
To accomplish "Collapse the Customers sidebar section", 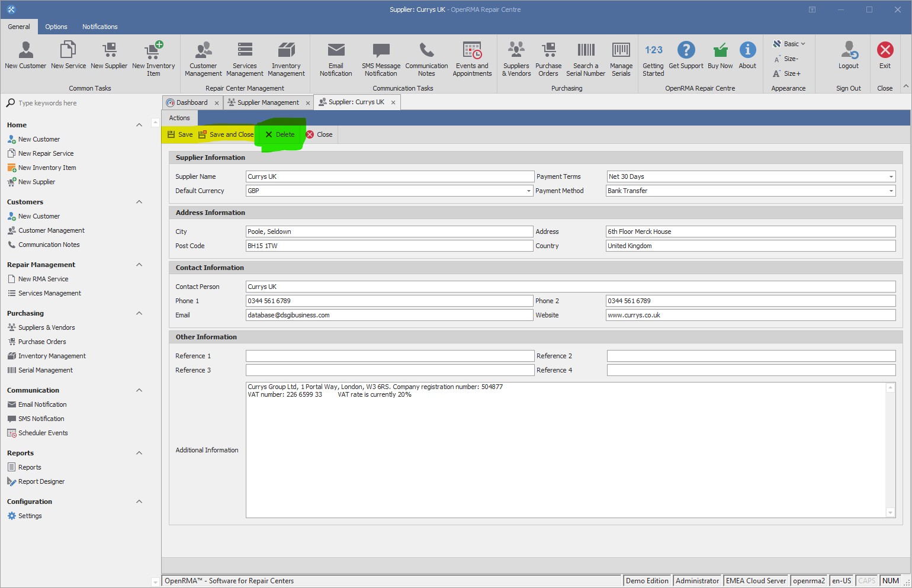I will tap(139, 202).
